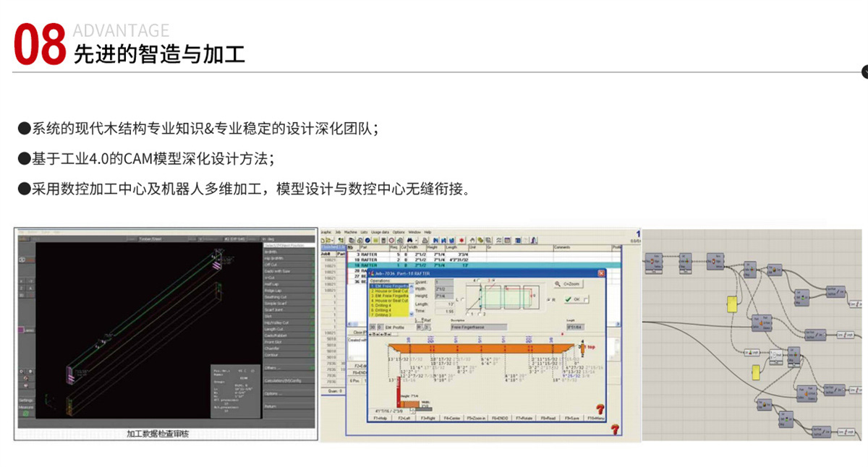Image resolution: width=868 pixels, height=467 pixels.
Task: Click the upper yellow panel node in graph
Action: click(732, 304)
